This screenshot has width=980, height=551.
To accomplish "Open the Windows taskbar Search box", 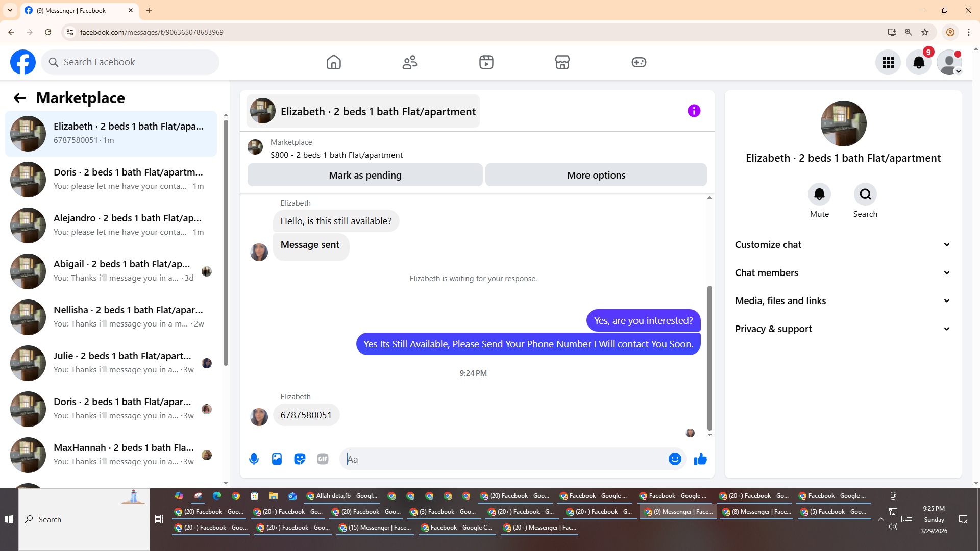I will point(84,519).
